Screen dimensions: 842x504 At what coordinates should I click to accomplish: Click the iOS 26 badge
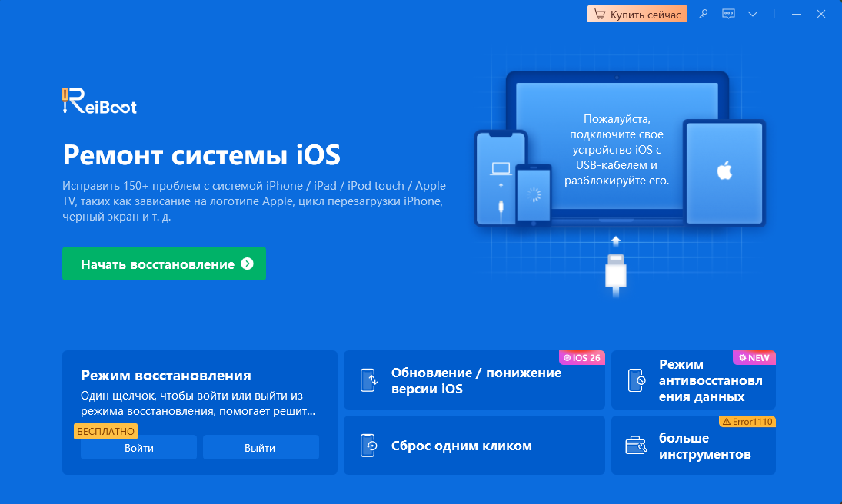[x=582, y=357]
